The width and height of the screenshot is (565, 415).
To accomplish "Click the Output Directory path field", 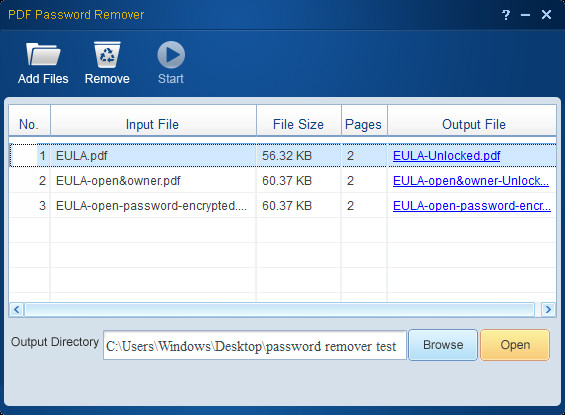I will point(255,345).
